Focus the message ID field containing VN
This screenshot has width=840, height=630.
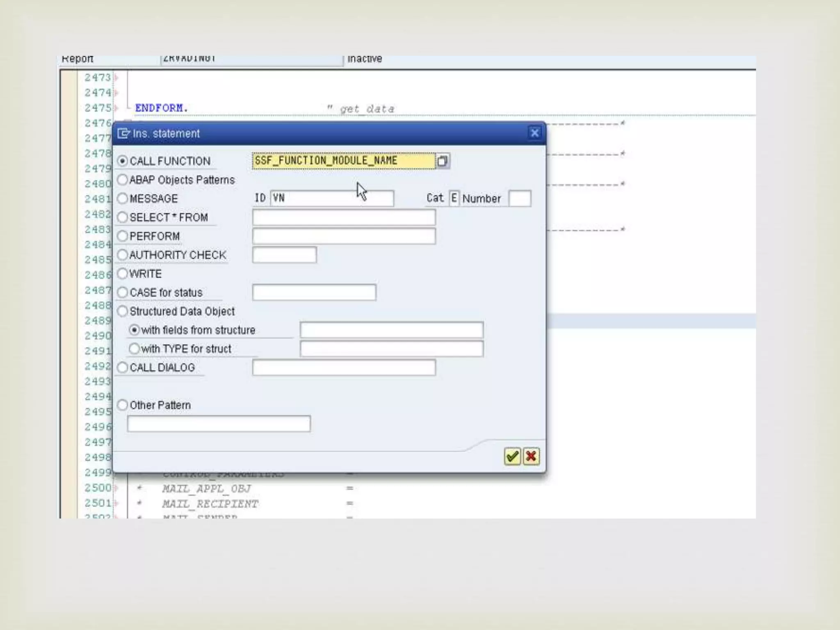(331, 199)
